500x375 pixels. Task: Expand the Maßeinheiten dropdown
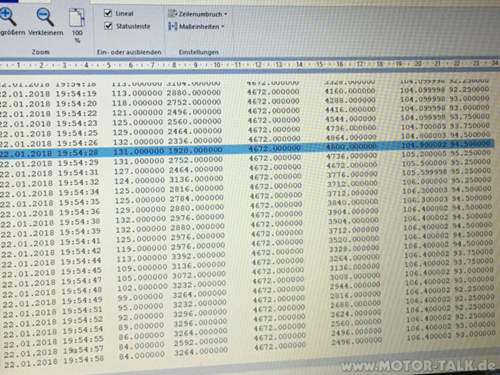(x=196, y=26)
